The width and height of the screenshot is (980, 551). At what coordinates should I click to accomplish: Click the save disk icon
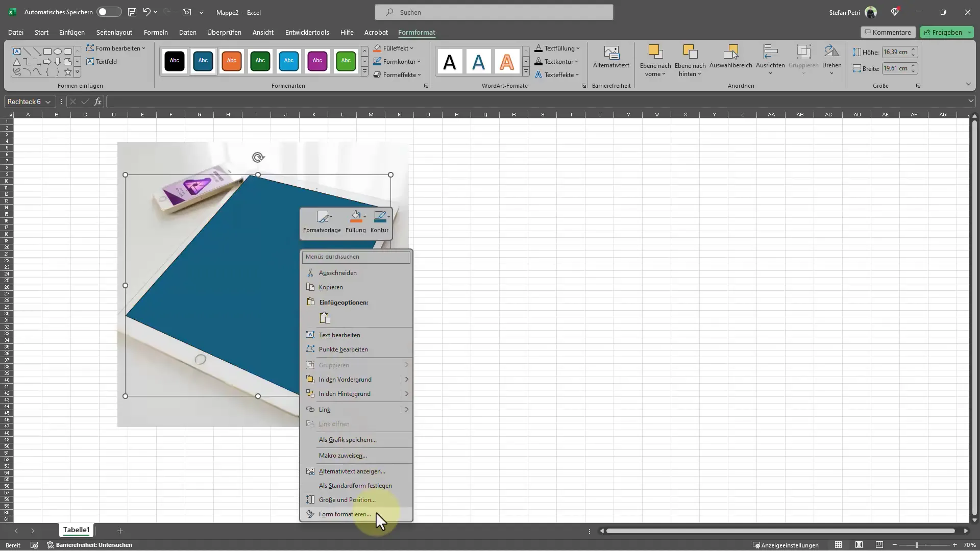tap(132, 12)
